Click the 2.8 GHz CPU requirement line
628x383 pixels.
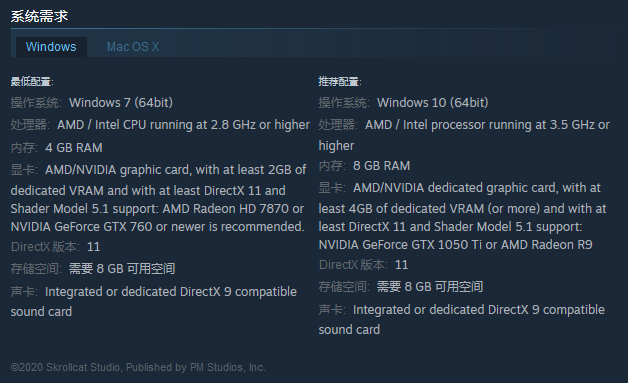pos(160,125)
